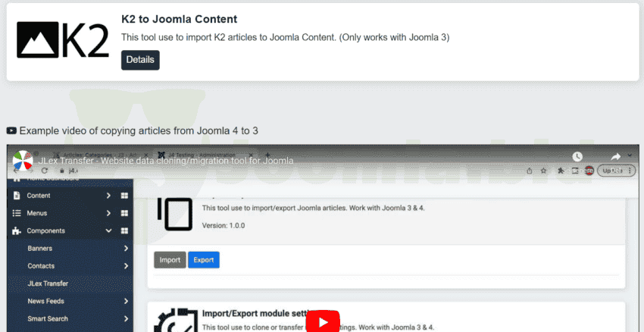Collapse the Components sidebar section arrow

point(108,231)
